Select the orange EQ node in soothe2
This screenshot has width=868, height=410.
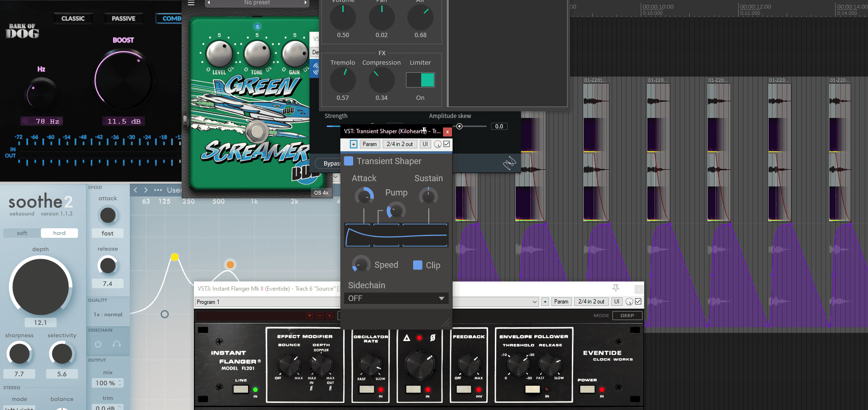point(230,264)
